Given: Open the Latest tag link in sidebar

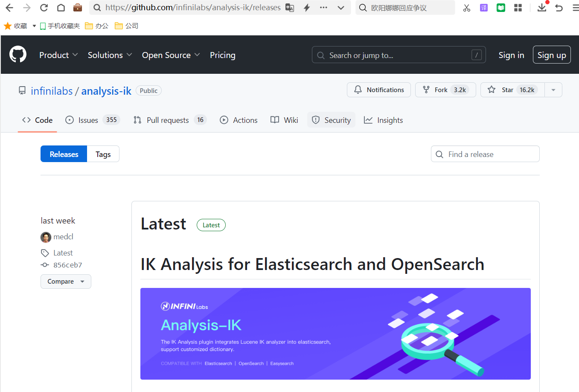Looking at the screenshot, I should point(63,253).
